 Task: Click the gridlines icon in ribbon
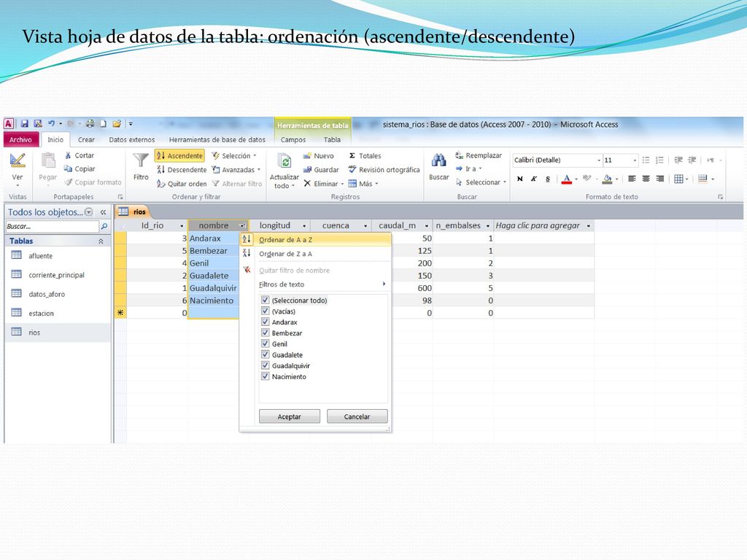[678, 179]
